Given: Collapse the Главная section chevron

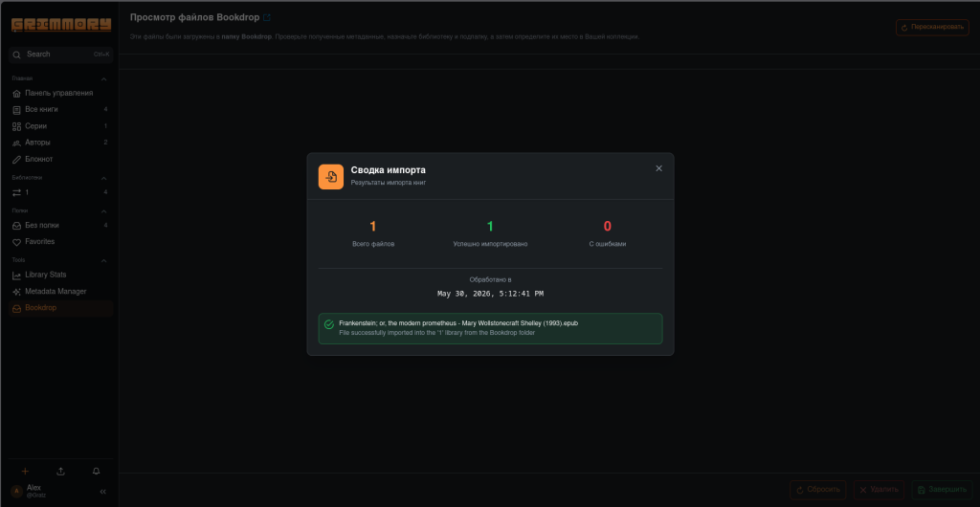Looking at the screenshot, I should click(x=103, y=79).
